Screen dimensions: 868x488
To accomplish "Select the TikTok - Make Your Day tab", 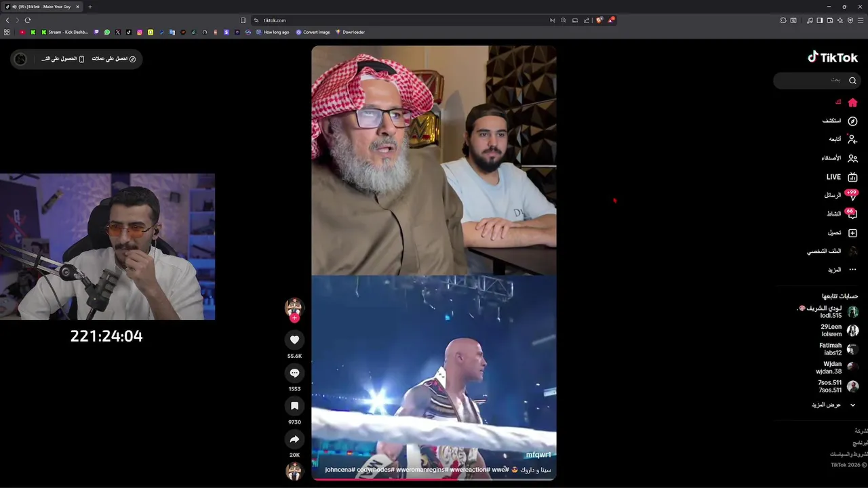I will point(42,7).
